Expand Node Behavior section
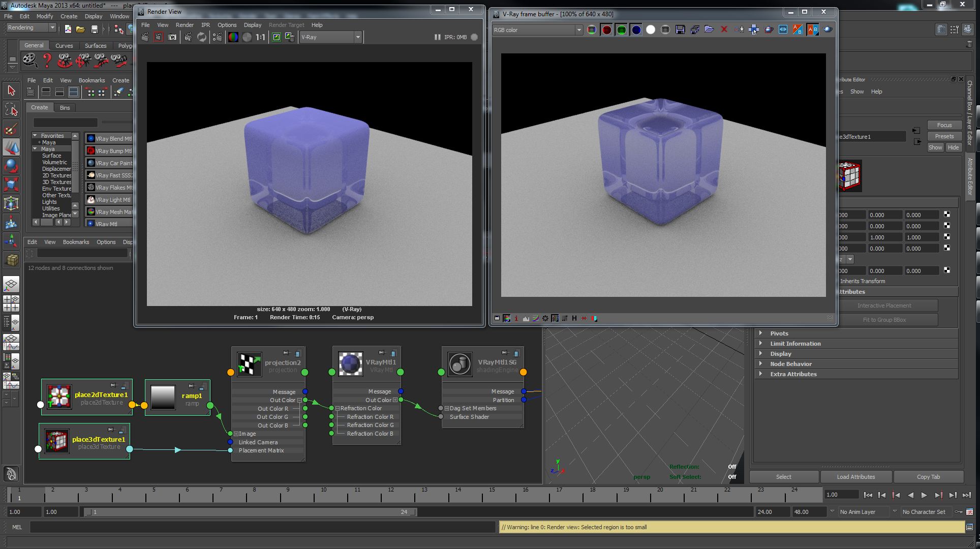This screenshot has height=549, width=980. click(x=760, y=364)
